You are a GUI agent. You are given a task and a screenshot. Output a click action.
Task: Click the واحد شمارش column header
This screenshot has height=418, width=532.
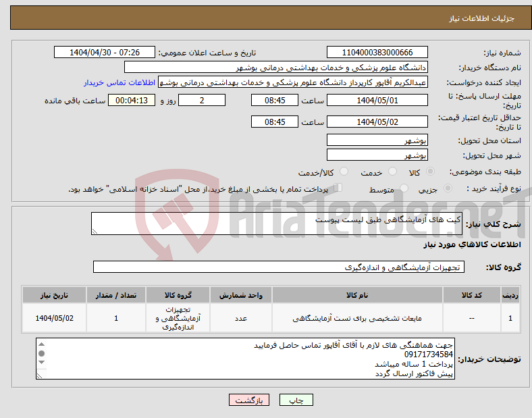click(241, 295)
